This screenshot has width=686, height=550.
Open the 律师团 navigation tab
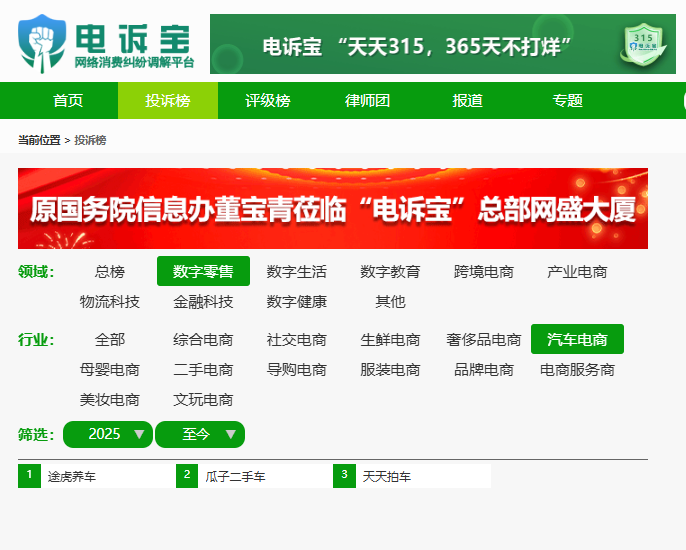(x=368, y=101)
